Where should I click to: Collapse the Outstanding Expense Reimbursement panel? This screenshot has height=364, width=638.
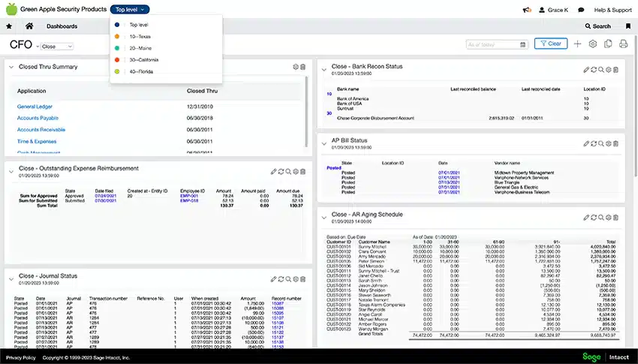[x=11, y=172]
